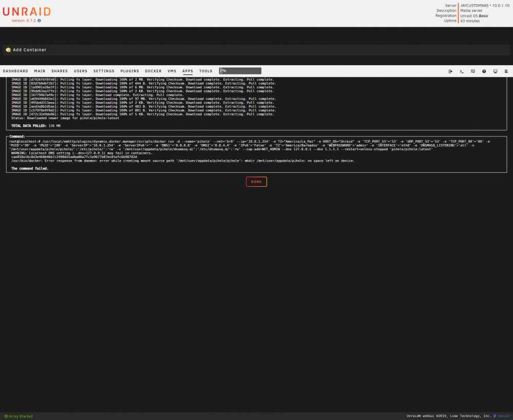Click the container hash line starting cae858a16c
Screen dimensions: 513x420
pyautogui.click(x=74, y=157)
